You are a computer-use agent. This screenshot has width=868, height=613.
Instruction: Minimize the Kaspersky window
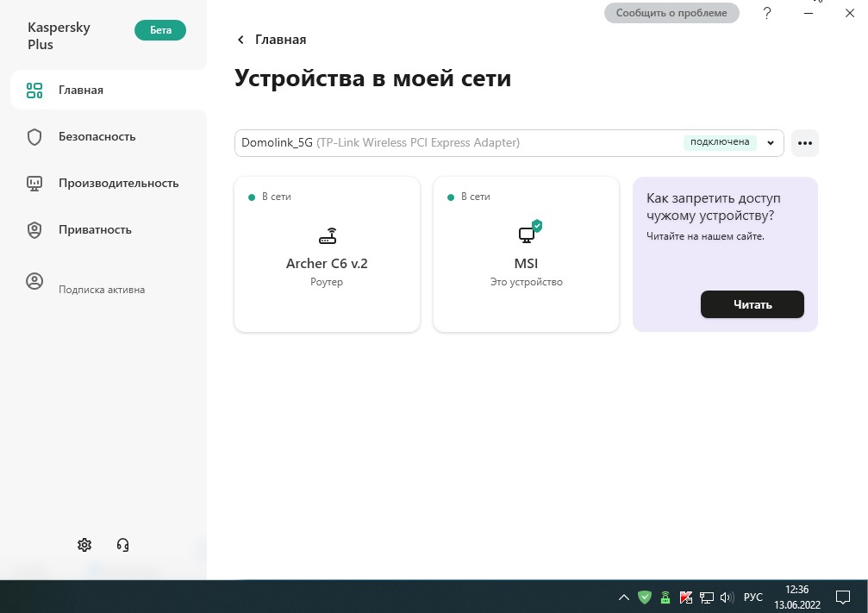[809, 13]
